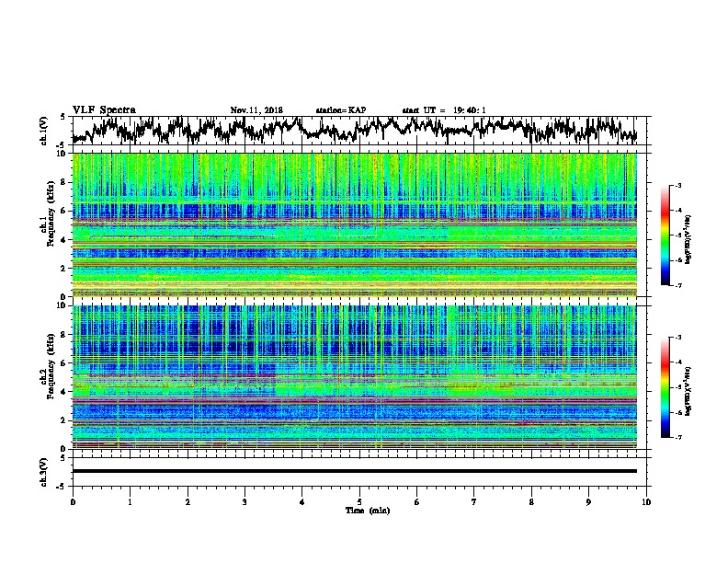Screen dimensions: 728x563
Task: Select the date text "Nov.11, 2018"
Action: (x=256, y=110)
